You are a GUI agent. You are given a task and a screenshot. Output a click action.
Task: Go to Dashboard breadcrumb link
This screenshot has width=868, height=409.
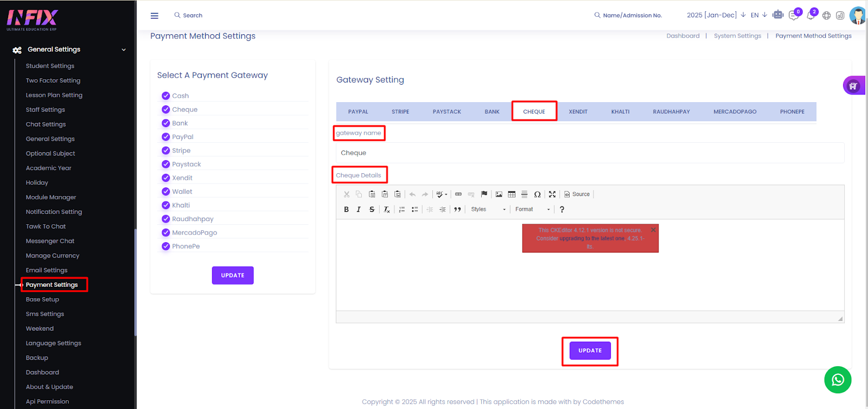point(683,36)
